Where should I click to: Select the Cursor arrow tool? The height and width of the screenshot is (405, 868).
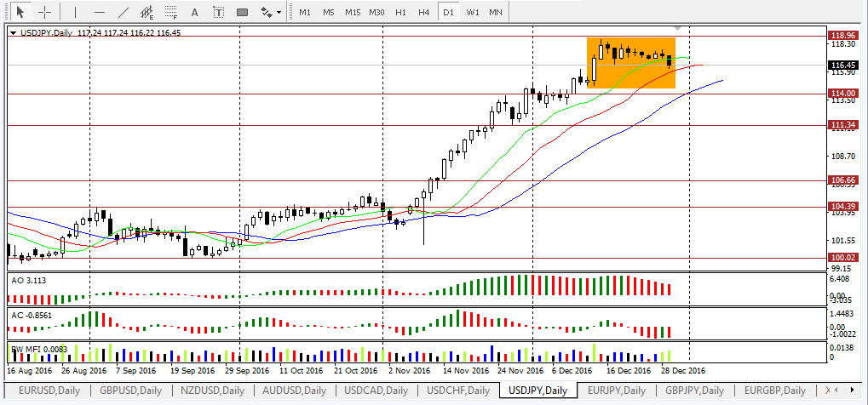click(21, 11)
